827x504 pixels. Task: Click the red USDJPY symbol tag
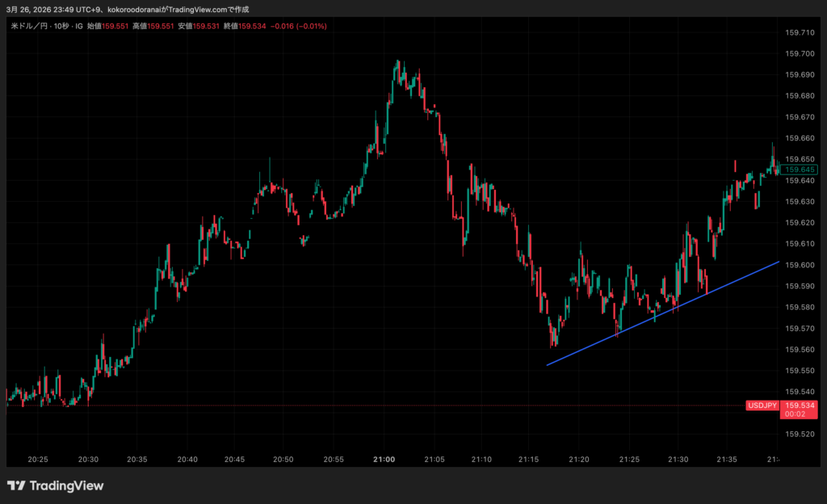(x=762, y=405)
